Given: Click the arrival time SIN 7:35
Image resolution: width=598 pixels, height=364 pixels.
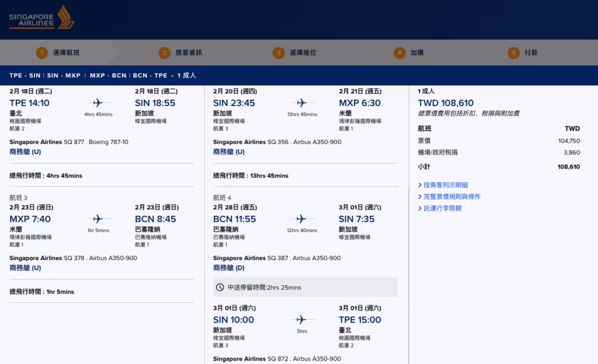Looking at the screenshot, I should click(357, 219).
